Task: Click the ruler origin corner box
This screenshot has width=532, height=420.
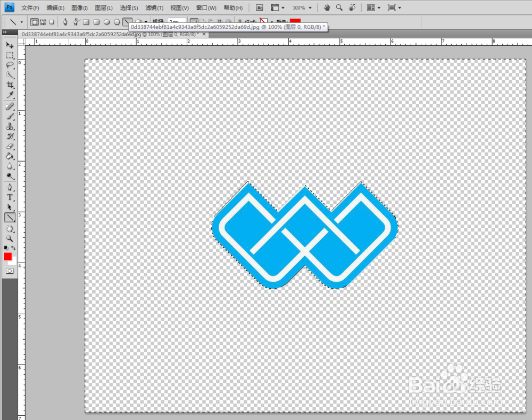Action: coord(22,41)
